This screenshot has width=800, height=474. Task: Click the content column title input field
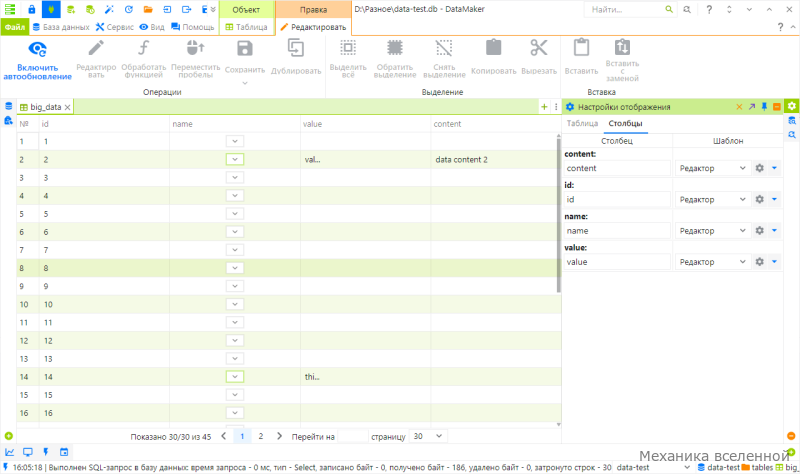tap(617, 168)
